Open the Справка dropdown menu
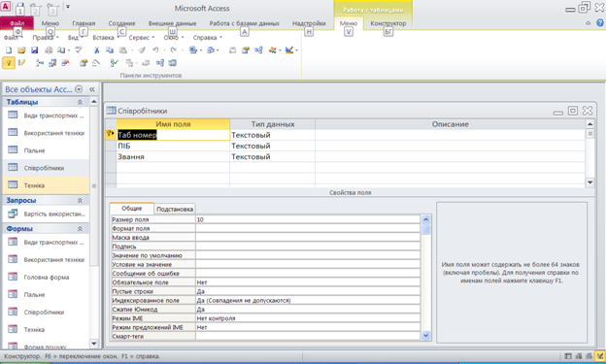The height and width of the screenshot is (364, 606). tap(208, 38)
